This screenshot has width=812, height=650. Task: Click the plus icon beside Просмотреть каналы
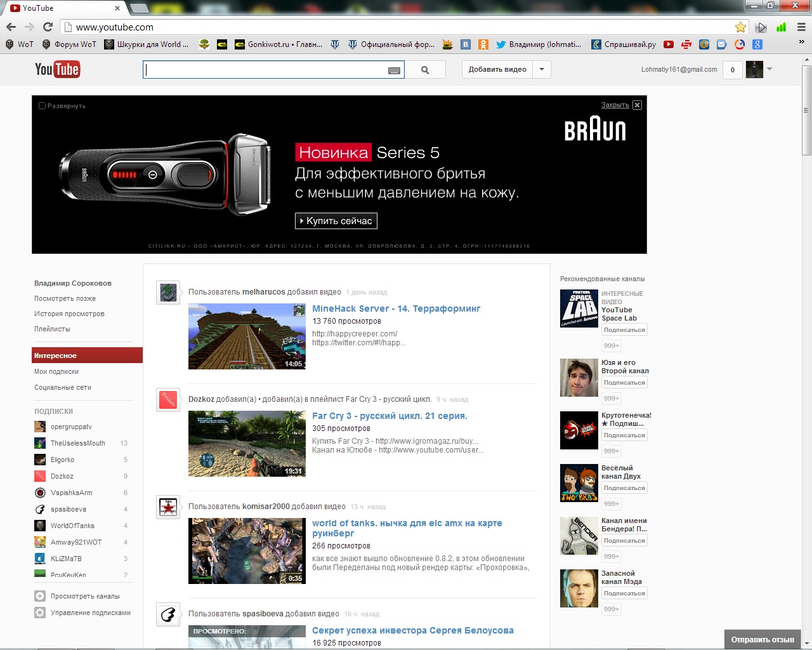click(x=40, y=596)
